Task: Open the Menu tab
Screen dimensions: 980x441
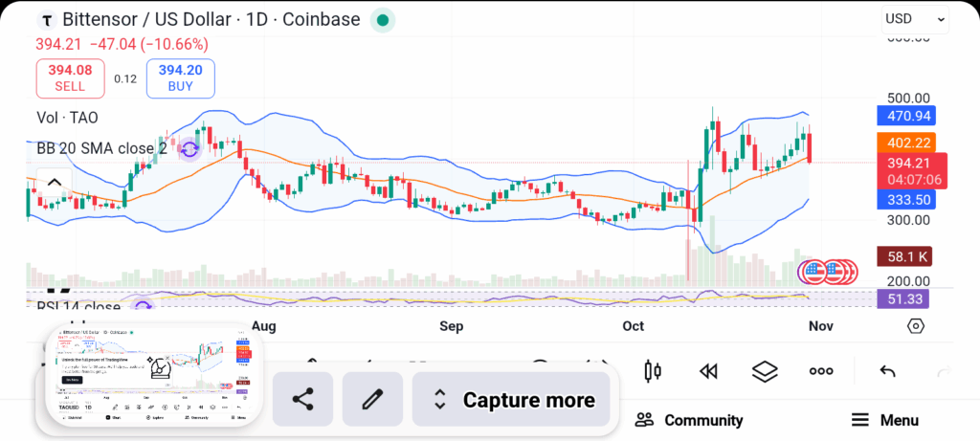Action: coord(885,420)
